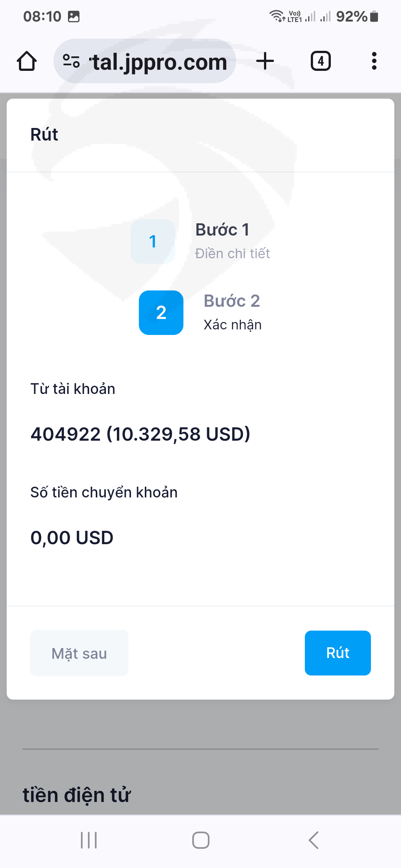The height and width of the screenshot is (868, 401).
Task: Select the Bước 2 step label
Action: pyautogui.click(x=232, y=301)
